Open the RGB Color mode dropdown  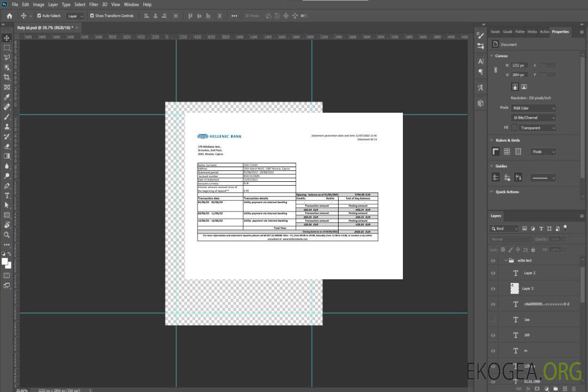(x=534, y=108)
